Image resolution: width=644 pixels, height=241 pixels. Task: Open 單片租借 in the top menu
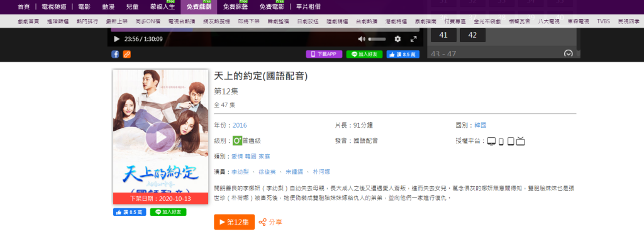pos(308,7)
